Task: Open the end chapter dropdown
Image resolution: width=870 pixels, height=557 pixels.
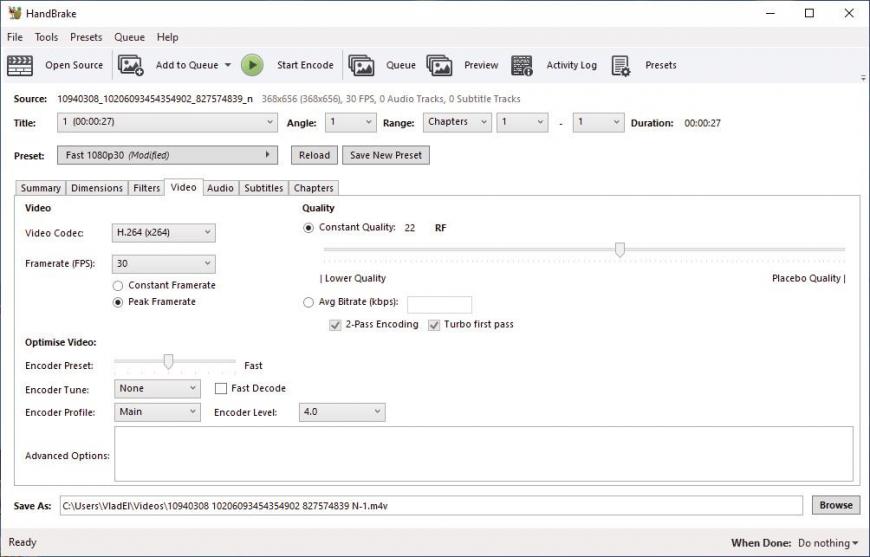Action: (x=599, y=122)
